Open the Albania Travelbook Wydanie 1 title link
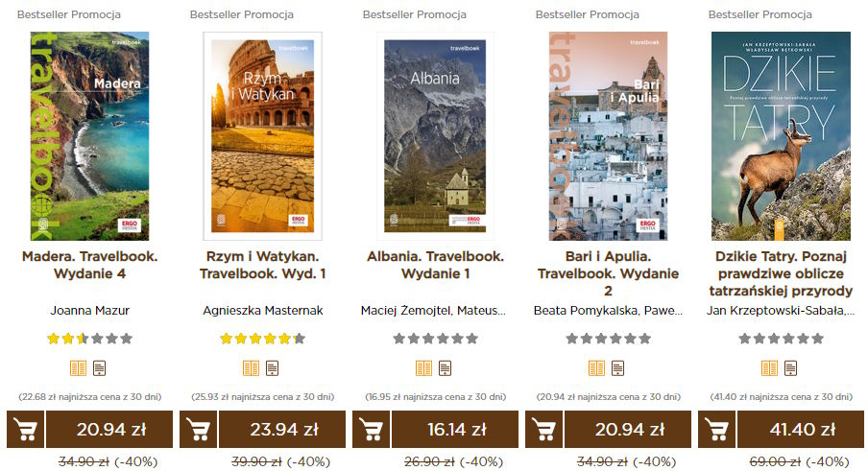This screenshot has width=868, height=471. tap(435, 265)
